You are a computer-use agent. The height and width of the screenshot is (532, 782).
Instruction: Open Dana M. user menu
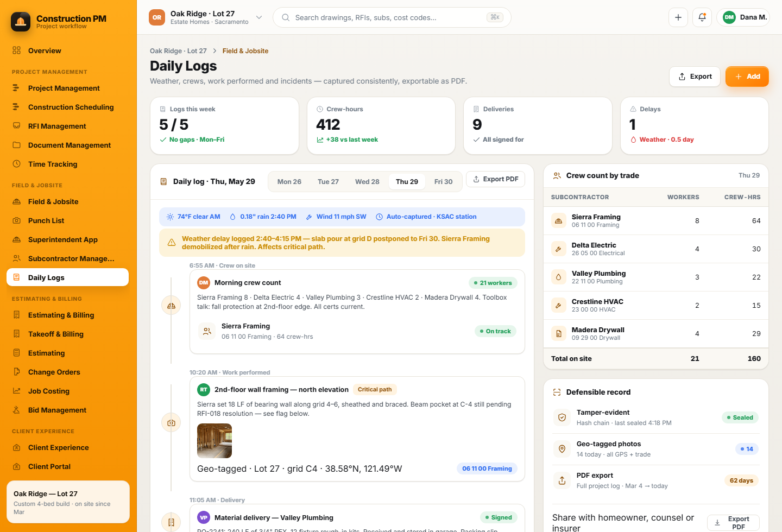[743, 17]
